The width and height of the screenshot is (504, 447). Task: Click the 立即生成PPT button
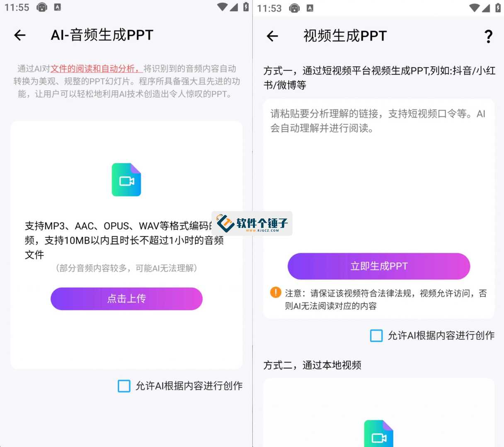point(379,266)
